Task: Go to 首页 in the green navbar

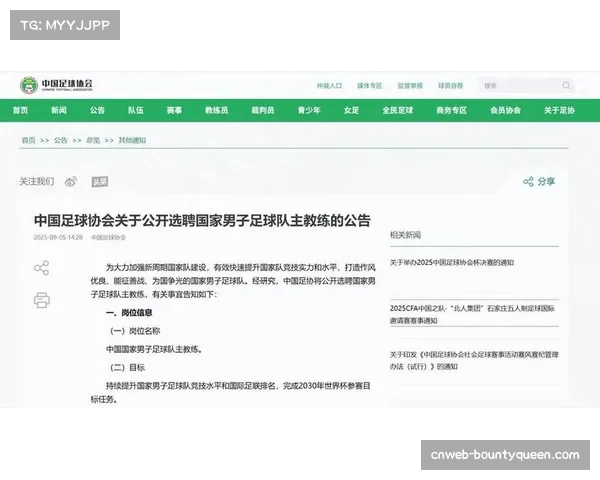Action: (x=21, y=111)
